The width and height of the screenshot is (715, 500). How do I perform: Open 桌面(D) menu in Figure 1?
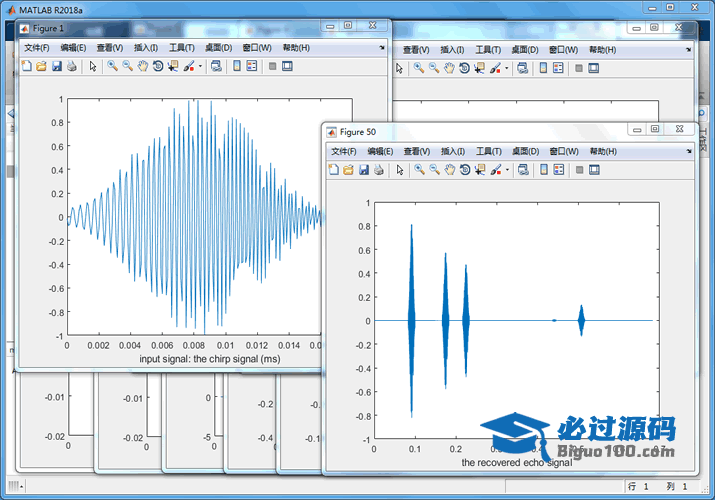pos(218,48)
